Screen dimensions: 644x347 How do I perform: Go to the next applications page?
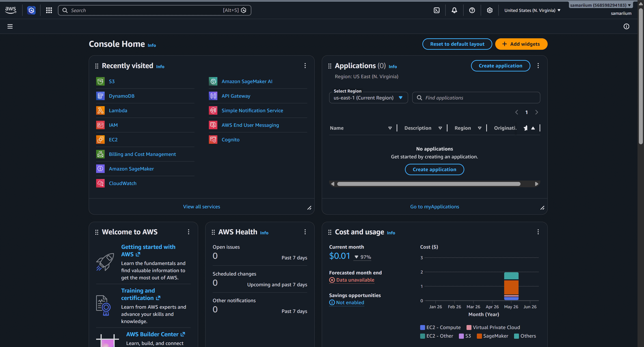pos(536,112)
